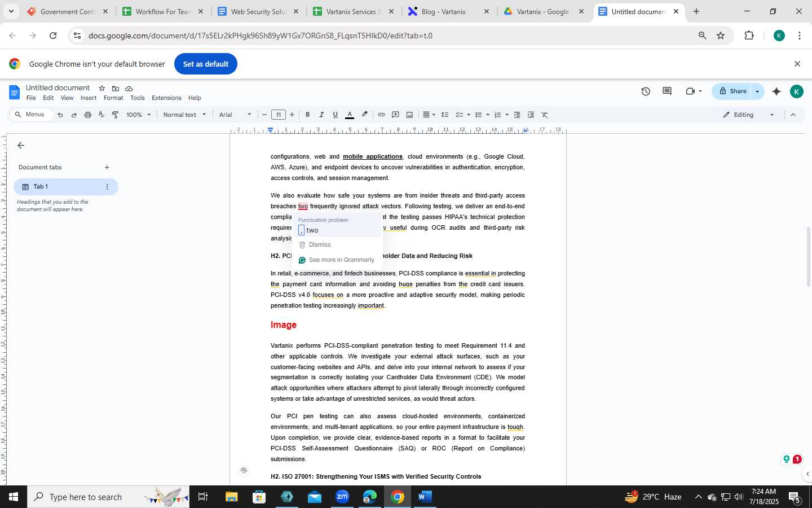Open the Format menu

113,98
